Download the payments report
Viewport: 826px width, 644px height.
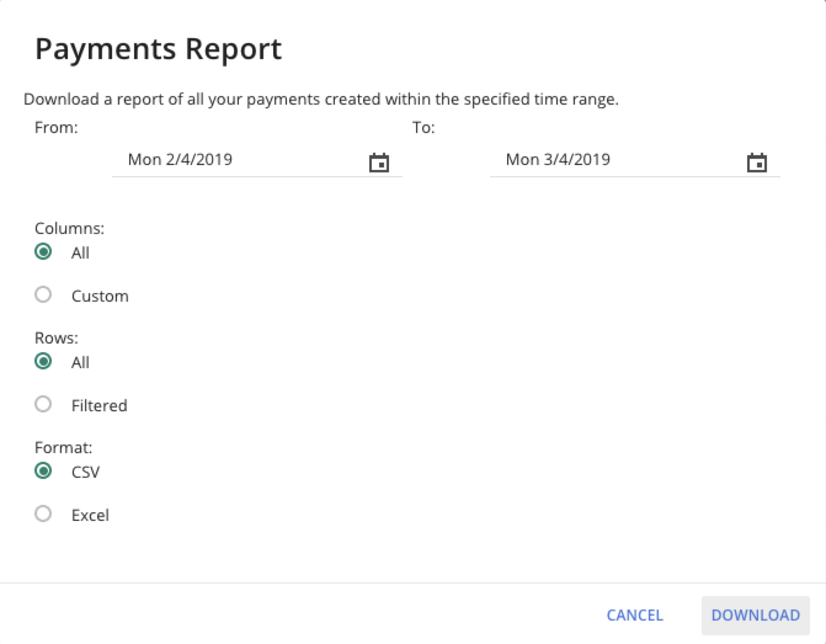tap(756, 615)
